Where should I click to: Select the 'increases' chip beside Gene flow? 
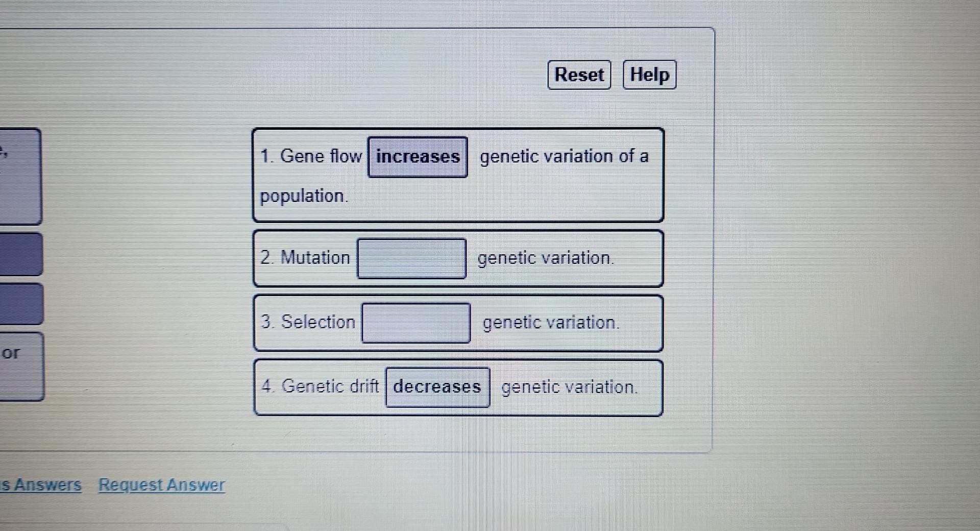tap(416, 157)
